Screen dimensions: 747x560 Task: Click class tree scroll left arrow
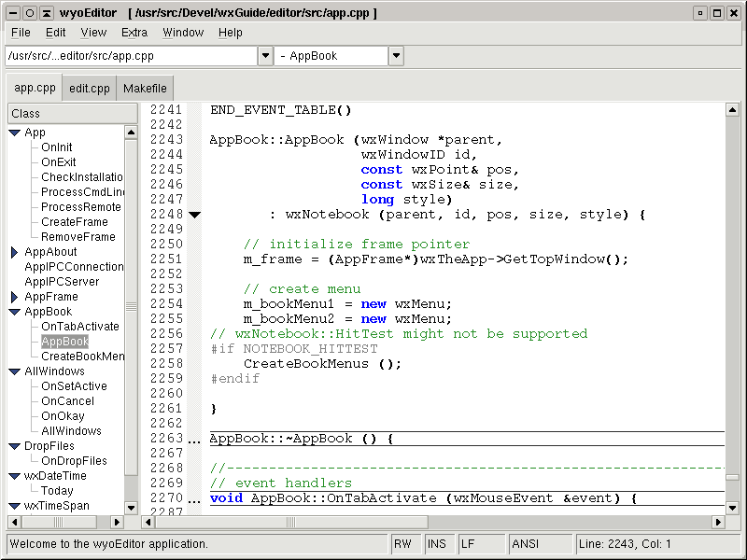click(x=15, y=523)
